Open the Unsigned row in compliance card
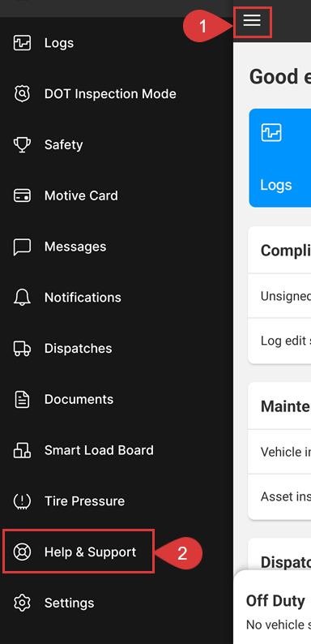Screen dimensions: 311x644 click(x=279, y=296)
